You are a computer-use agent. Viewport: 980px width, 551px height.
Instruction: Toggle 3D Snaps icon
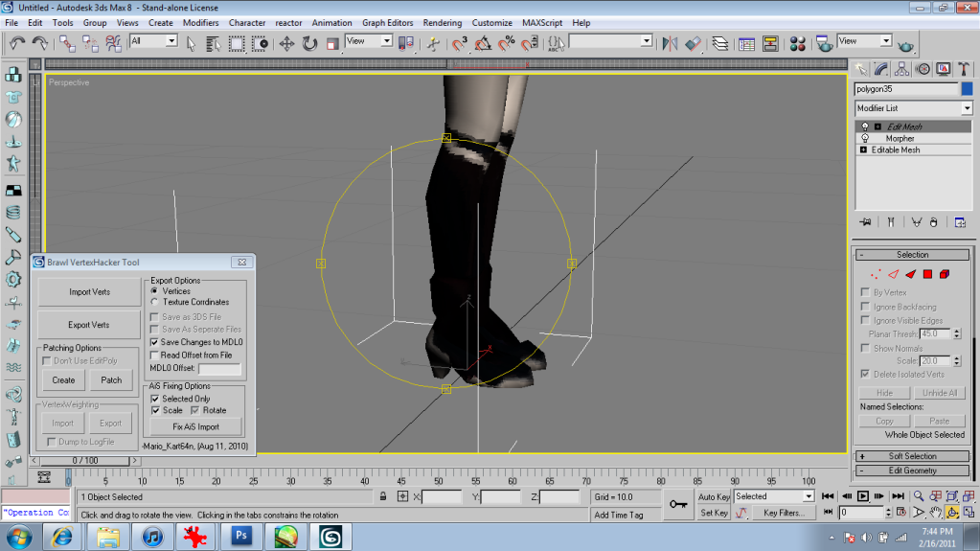click(x=460, y=43)
